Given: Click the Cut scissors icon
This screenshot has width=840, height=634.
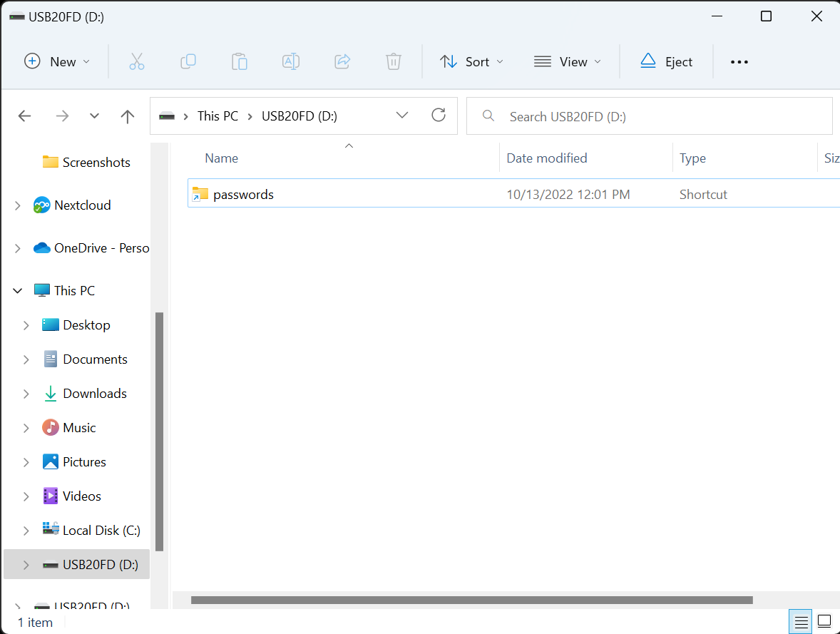Looking at the screenshot, I should (x=137, y=62).
